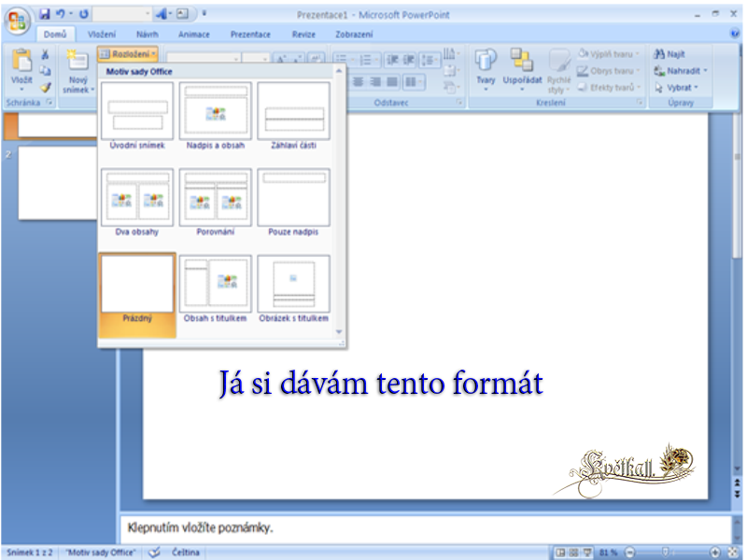Click the Undo arrow in quick access toolbar
Image resolution: width=747 pixels, height=560 pixels.
pos(61,14)
